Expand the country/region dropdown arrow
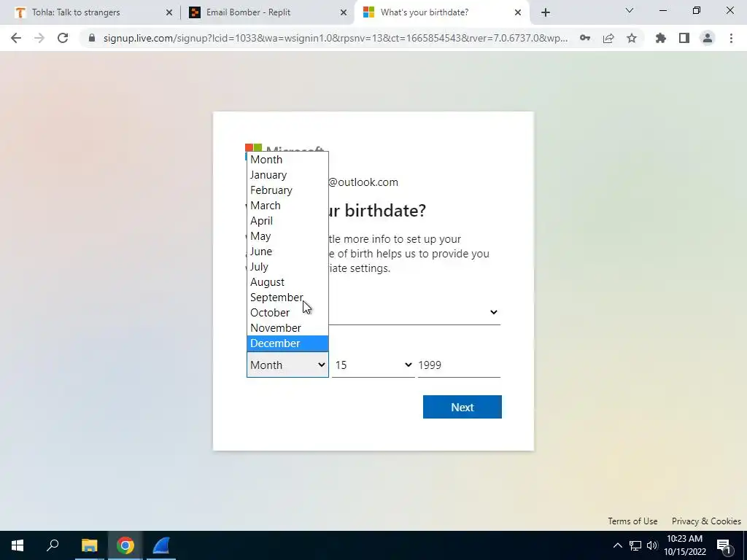 (494, 312)
